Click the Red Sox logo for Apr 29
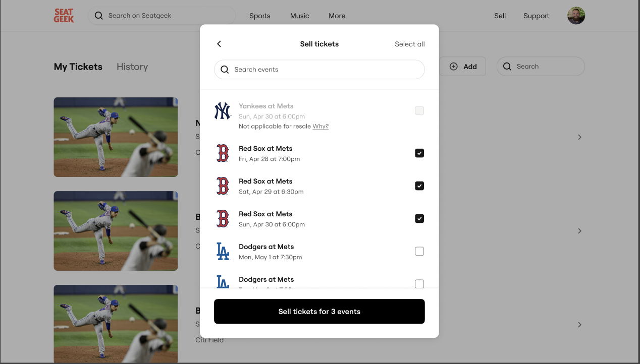The width and height of the screenshot is (640, 364). click(223, 186)
